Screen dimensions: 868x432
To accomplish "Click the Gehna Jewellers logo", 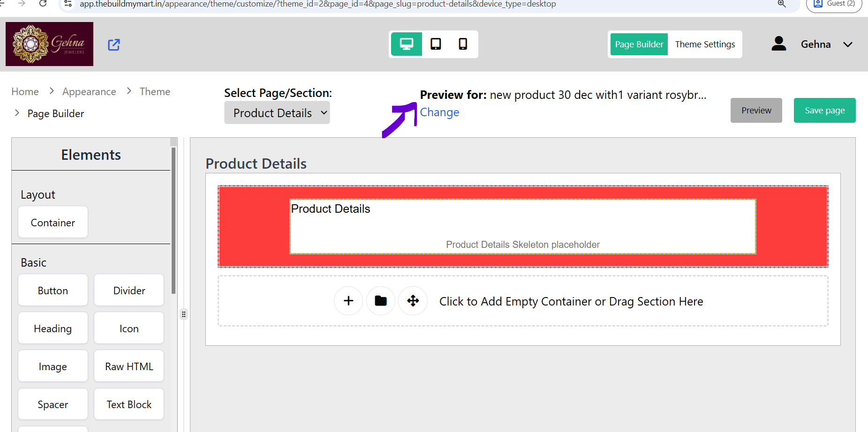I will coord(49,44).
